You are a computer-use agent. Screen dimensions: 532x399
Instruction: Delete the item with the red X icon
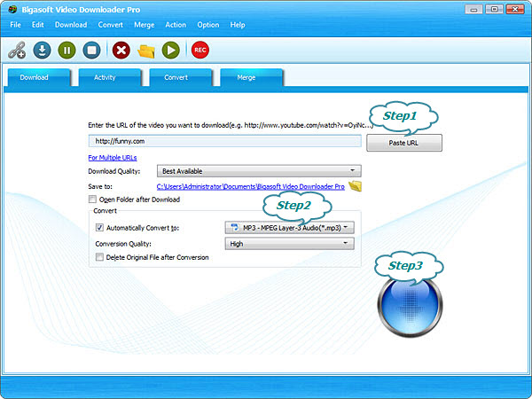(x=121, y=51)
